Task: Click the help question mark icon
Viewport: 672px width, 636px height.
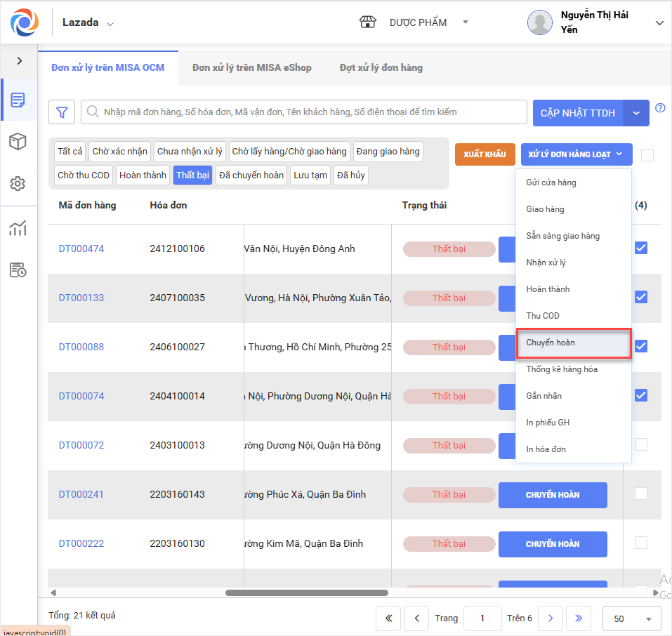Action: pos(660,108)
